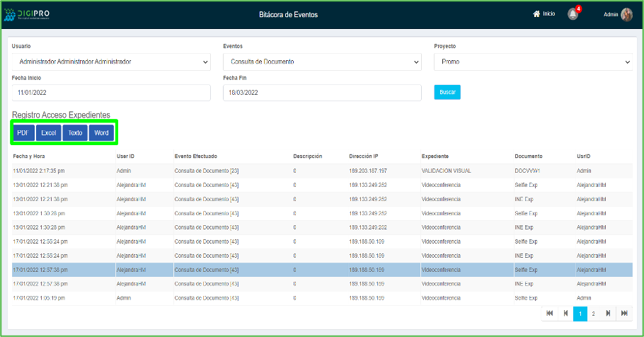Open the Admin profile avatar
Viewport: 644px width, 337px height.
coord(626,15)
